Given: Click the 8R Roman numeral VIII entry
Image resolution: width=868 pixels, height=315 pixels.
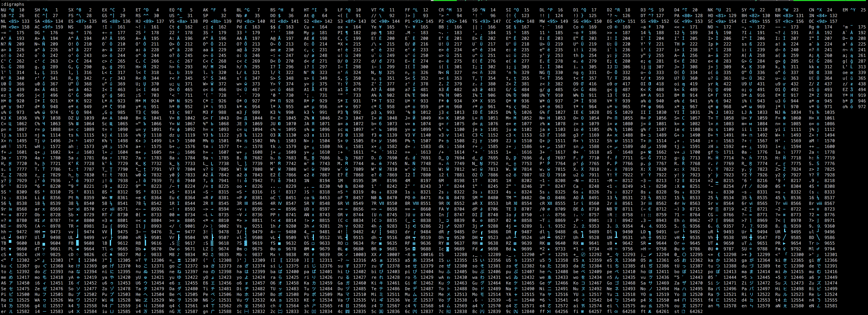Looking at the screenshot, I should click(x=416, y=203).
